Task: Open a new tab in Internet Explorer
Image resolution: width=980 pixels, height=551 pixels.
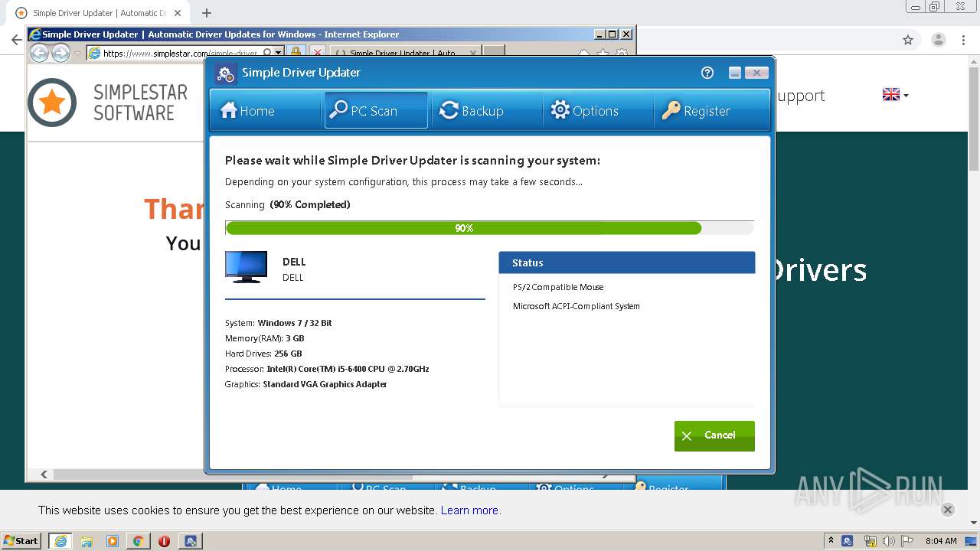Action: (x=494, y=52)
